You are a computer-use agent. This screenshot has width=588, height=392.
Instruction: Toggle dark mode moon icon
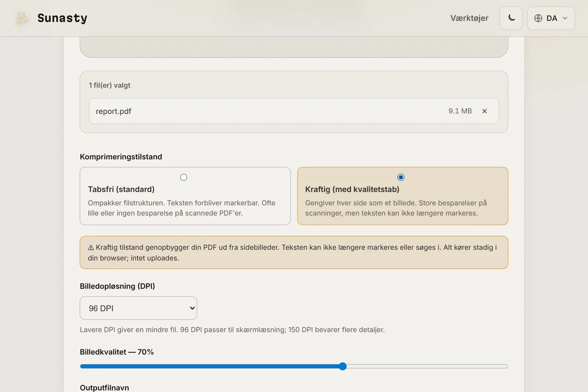point(510,18)
